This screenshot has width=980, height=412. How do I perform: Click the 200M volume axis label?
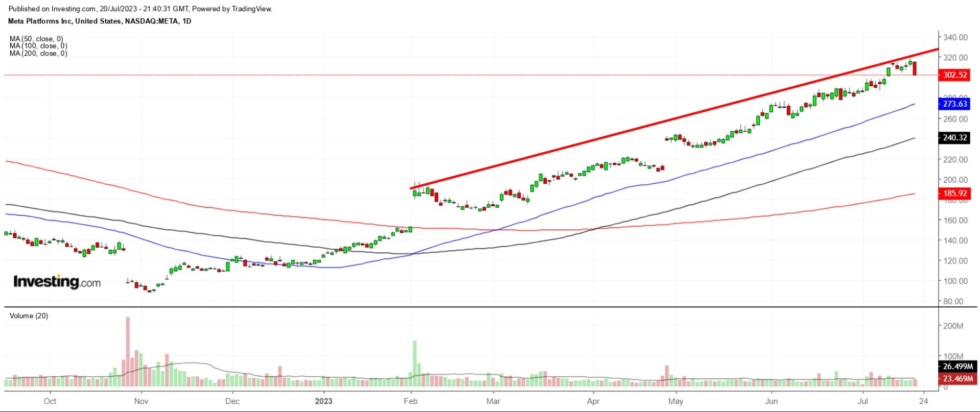[953, 326]
